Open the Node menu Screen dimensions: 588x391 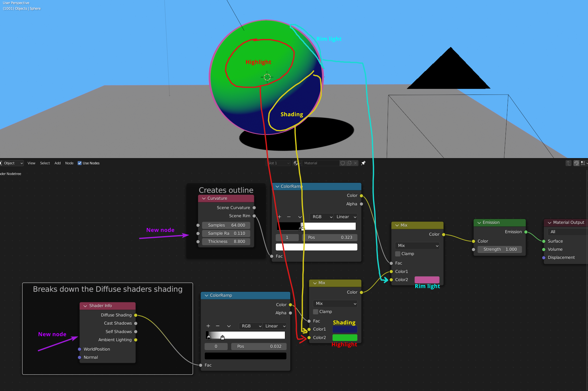coord(69,163)
